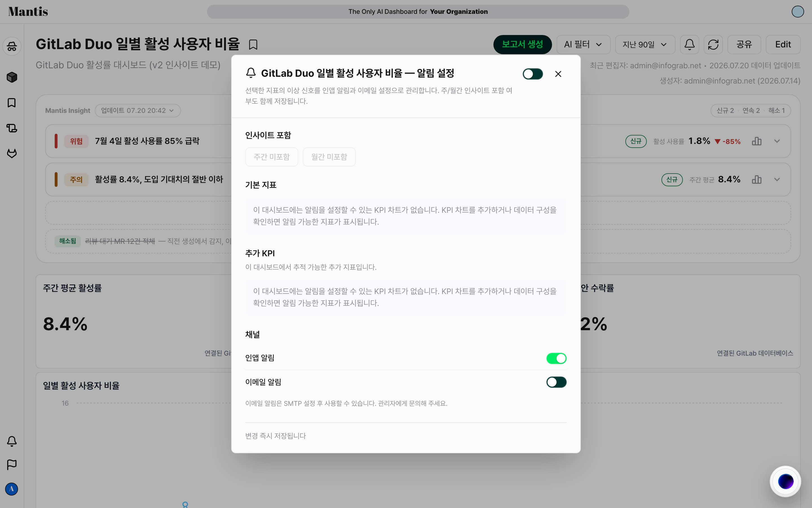Image resolution: width=812 pixels, height=508 pixels.
Task: Toggle the 이메일 알림 switch
Action: coord(556,382)
